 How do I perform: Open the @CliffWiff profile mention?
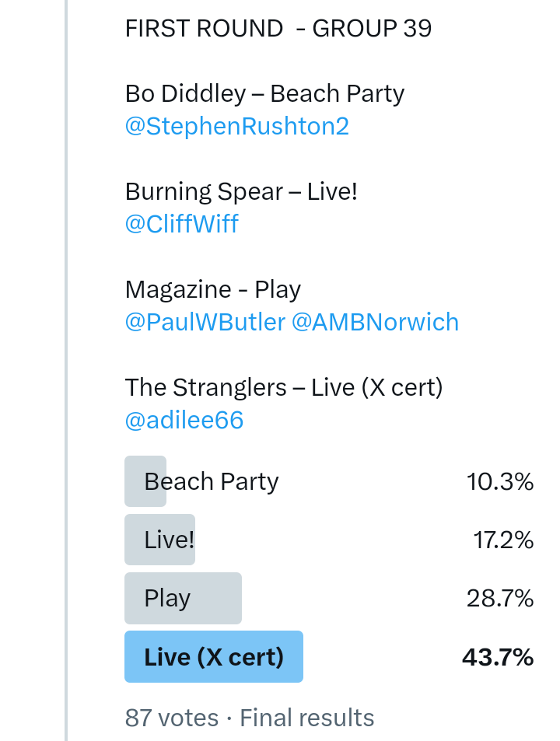181,224
